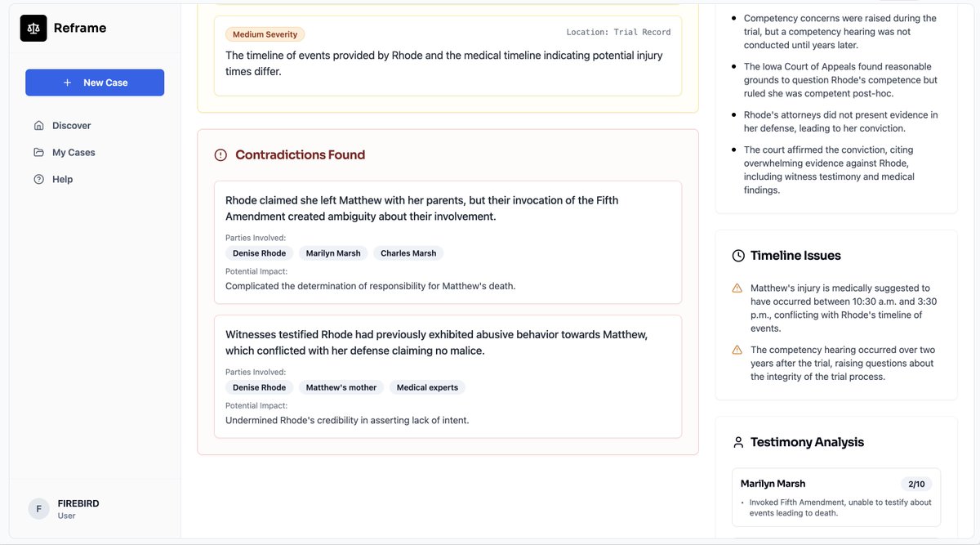Select the Charles Marsh party tag

tap(408, 253)
